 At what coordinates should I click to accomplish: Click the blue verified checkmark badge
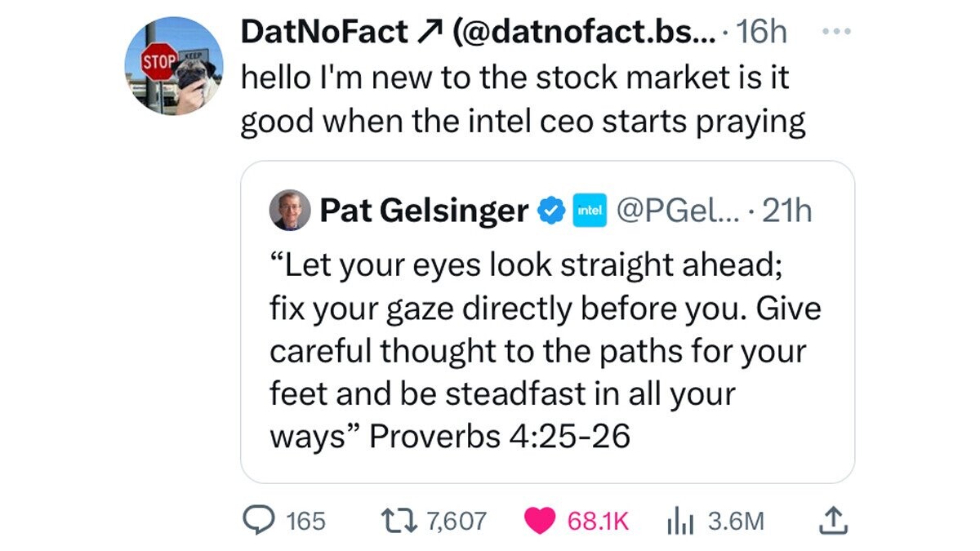[551, 211]
